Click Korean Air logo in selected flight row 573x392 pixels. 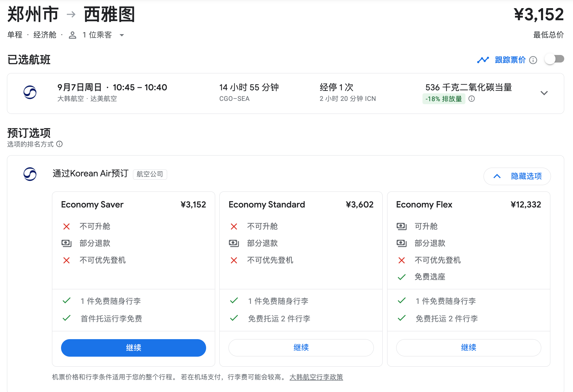tap(30, 92)
